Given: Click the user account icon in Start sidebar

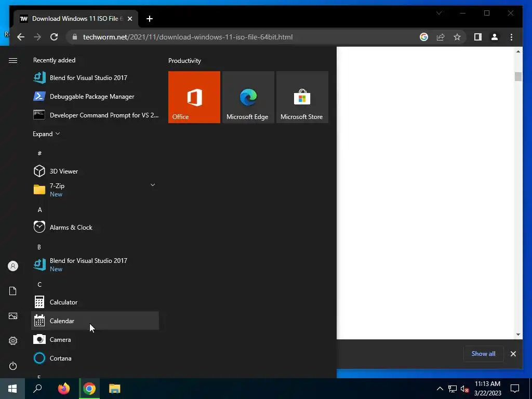Looking at the screenshot, I should pos(13,266).
